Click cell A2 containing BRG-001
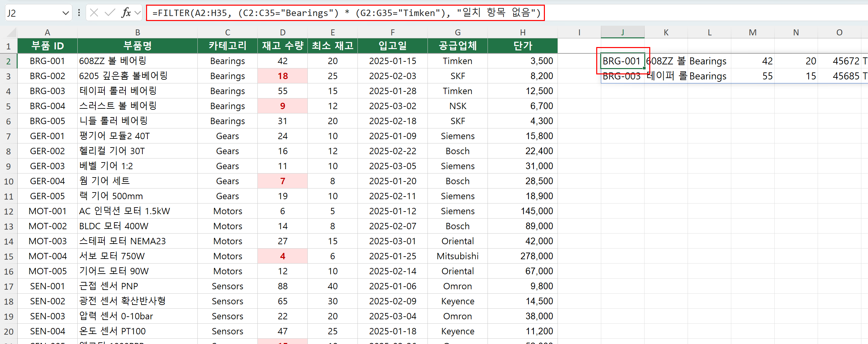This screenshot has height=344, width=868. click(47, 61)
